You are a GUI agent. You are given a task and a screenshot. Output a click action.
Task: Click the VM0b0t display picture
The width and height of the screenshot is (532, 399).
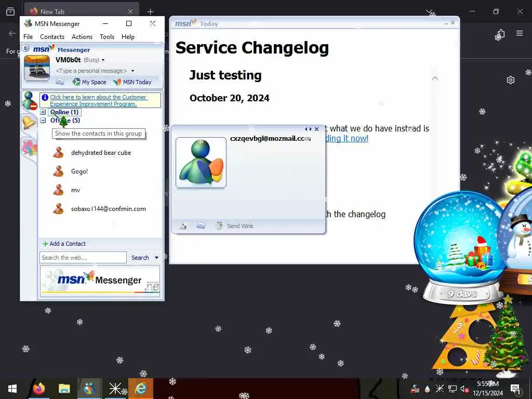[x=37, y=69]
